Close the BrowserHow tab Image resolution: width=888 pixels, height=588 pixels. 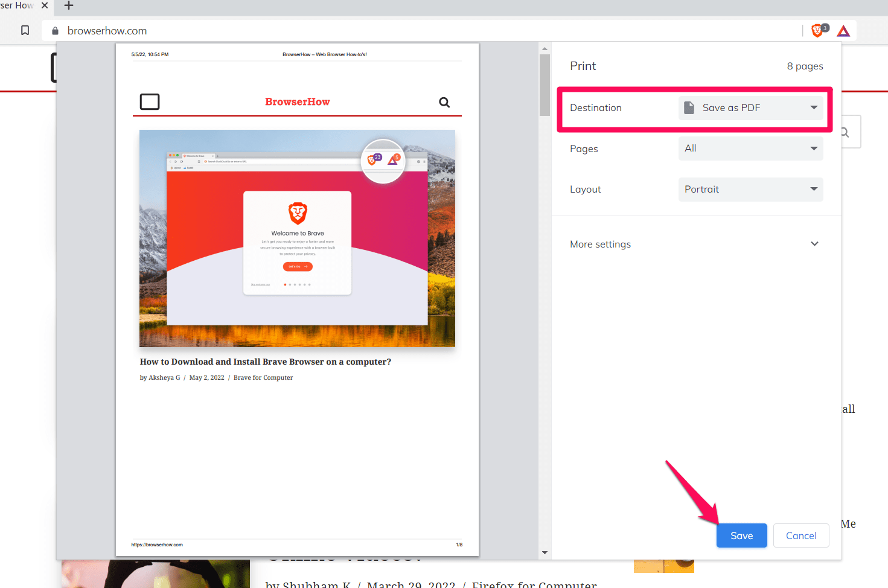[x=44, y=6]
